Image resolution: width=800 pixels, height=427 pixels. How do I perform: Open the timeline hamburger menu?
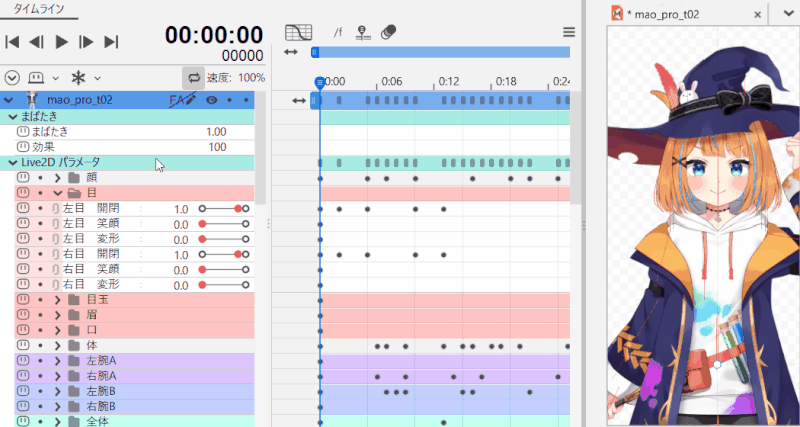569,32
